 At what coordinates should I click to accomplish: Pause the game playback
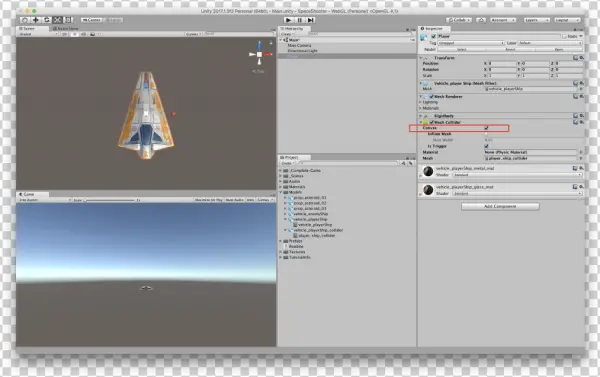(300, 20)
